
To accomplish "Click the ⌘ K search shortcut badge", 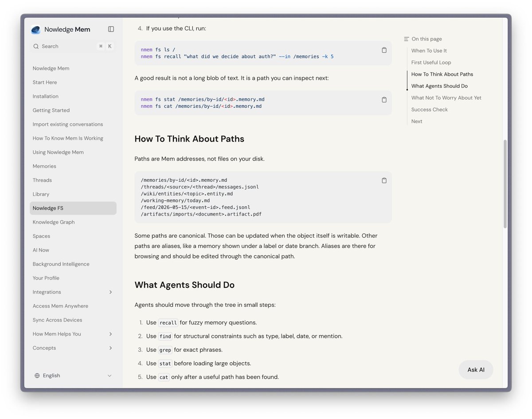I will pyautogui.click(x=105, y=46).
